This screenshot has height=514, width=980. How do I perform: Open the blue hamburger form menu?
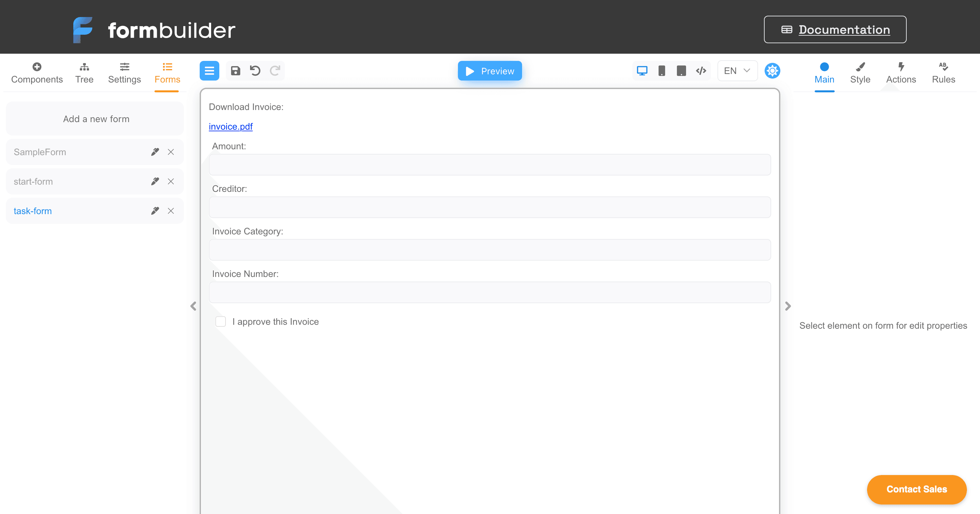coord(209,71)
